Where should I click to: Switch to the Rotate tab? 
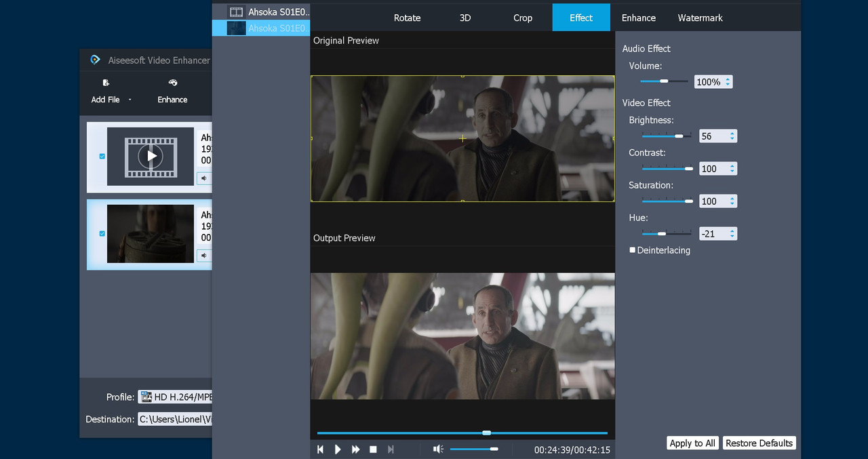click(407, 18)
